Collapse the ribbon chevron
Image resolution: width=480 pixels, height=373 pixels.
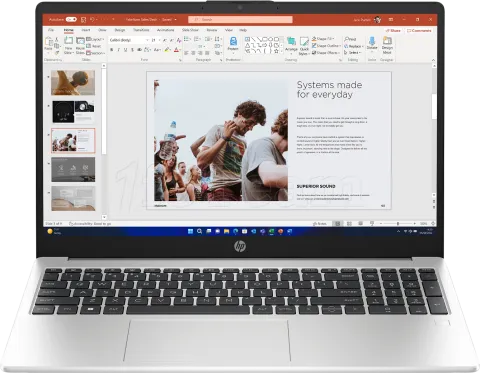click(x=433, y=60)
